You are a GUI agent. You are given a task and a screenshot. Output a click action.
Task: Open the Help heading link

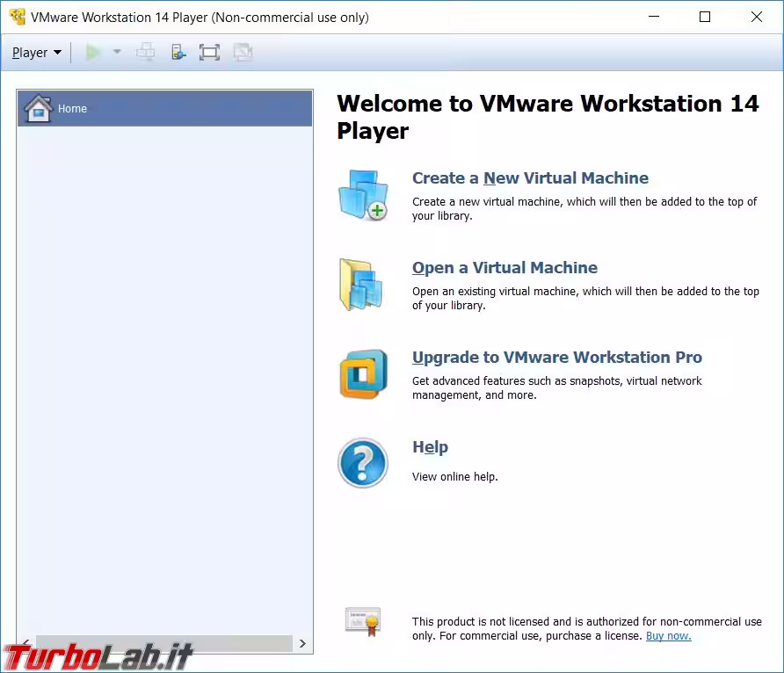pos(430,447)
